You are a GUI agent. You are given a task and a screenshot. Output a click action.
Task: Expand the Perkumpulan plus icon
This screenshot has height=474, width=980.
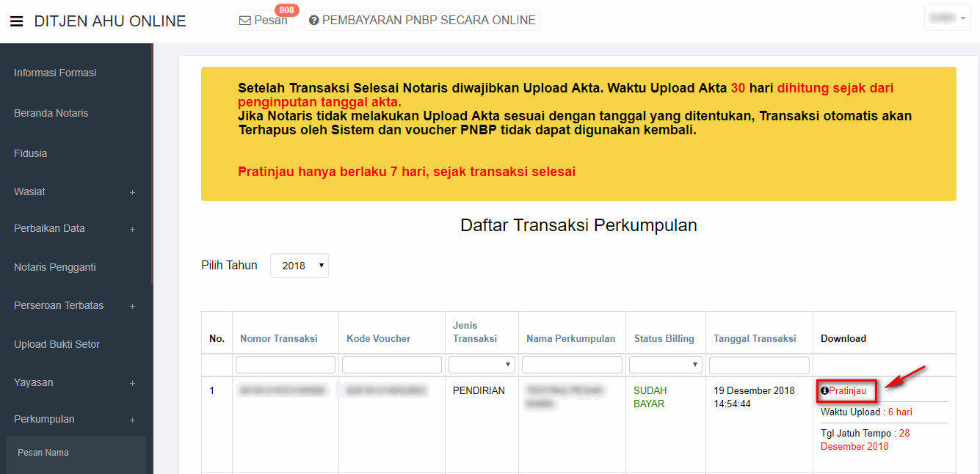[x=132, y=420]
